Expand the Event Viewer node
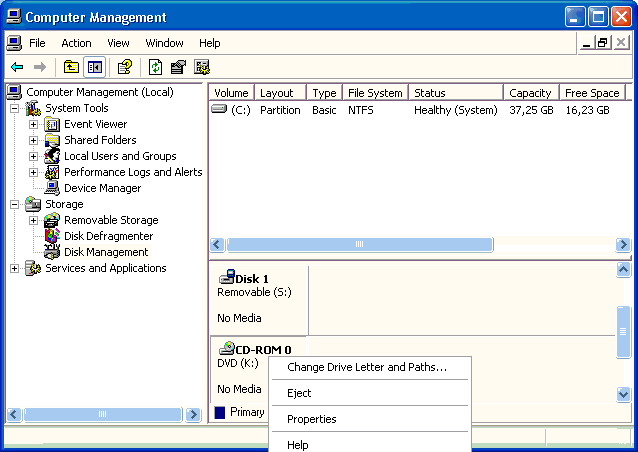The height and width of the screenshot is (452, 638). point(34,124)
